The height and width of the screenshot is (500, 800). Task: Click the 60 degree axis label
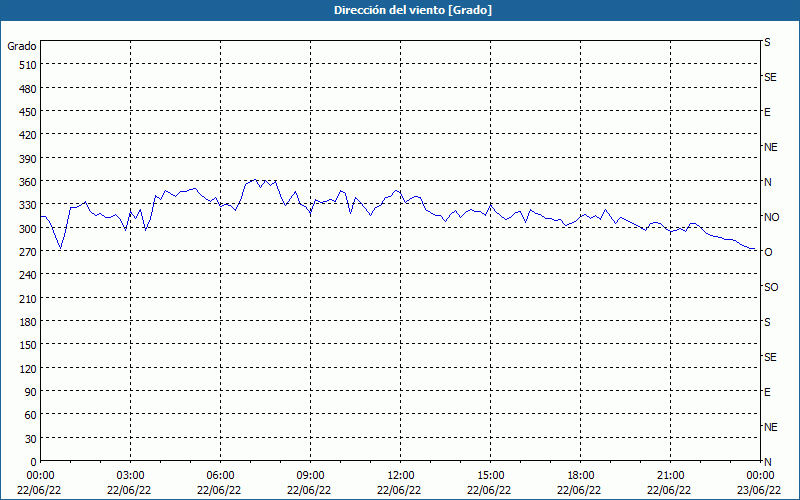click(31, 415)
